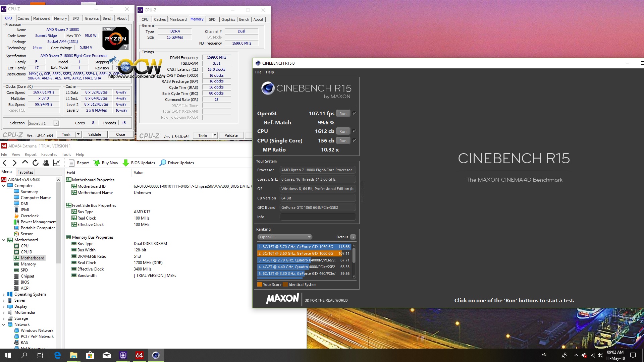This screenshot has width=644, height=362.
Task: Open Mainboard tab in CPU-Z Memory window
Action: (x=178, y=19)
